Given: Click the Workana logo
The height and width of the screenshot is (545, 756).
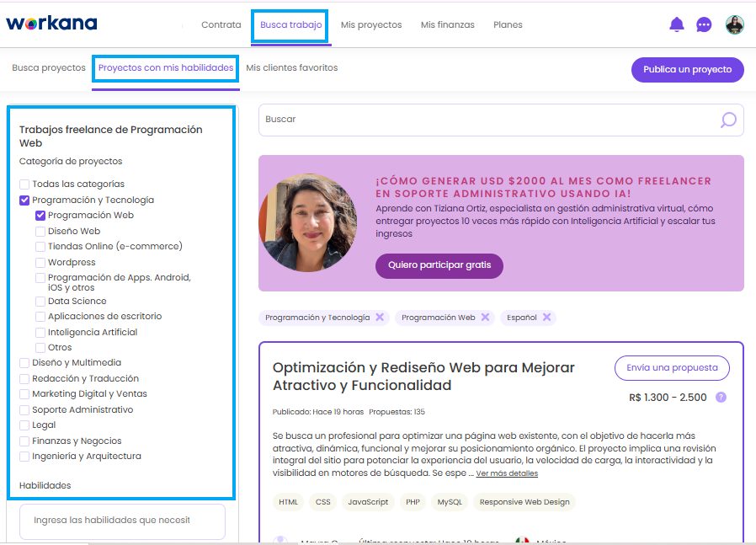Looking at the screenshot, I should [x=51, y=23].
